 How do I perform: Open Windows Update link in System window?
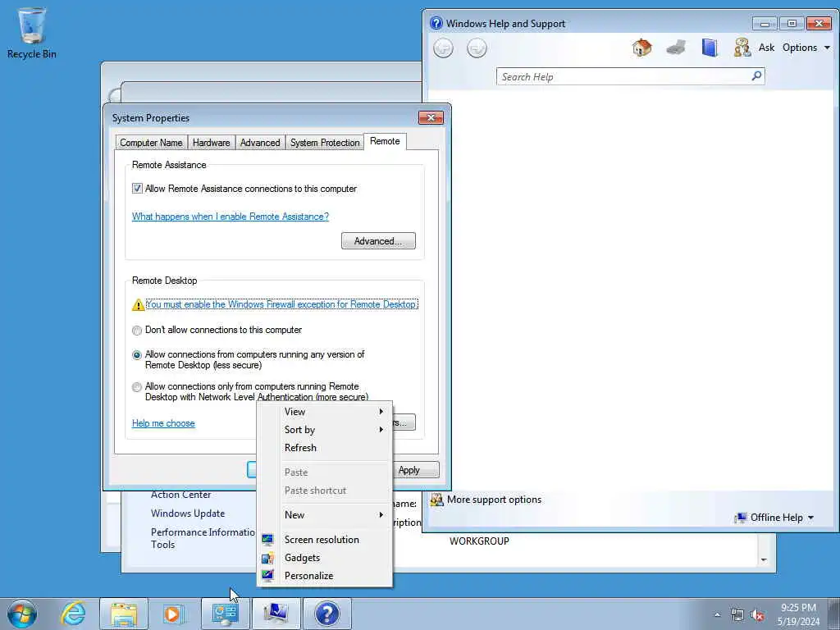pyautogui.click(x=188, y=514)
